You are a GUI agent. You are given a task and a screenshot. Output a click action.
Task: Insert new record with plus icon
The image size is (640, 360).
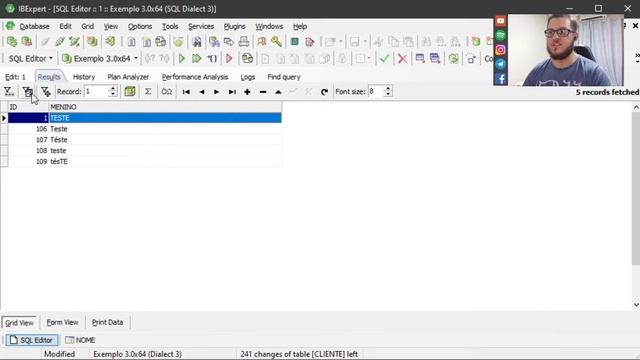tap(247, 92)
